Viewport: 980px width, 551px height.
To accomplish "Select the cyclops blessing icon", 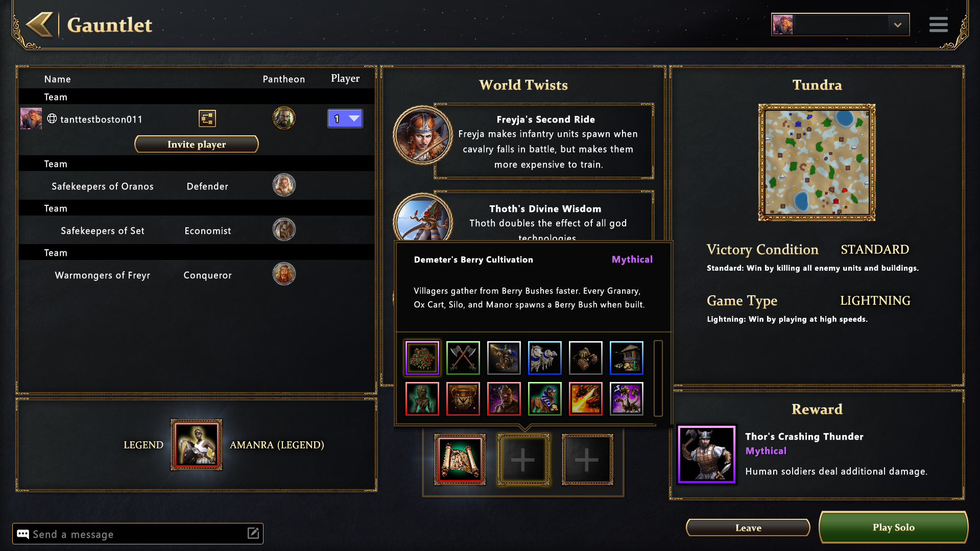I will [x=504, y=398].
